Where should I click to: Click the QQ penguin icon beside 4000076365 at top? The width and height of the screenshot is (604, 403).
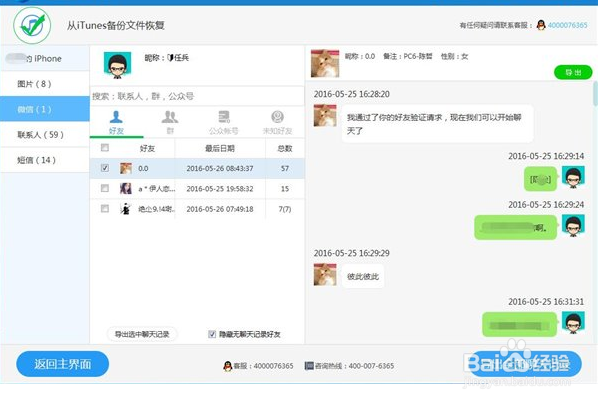point(541,25)
